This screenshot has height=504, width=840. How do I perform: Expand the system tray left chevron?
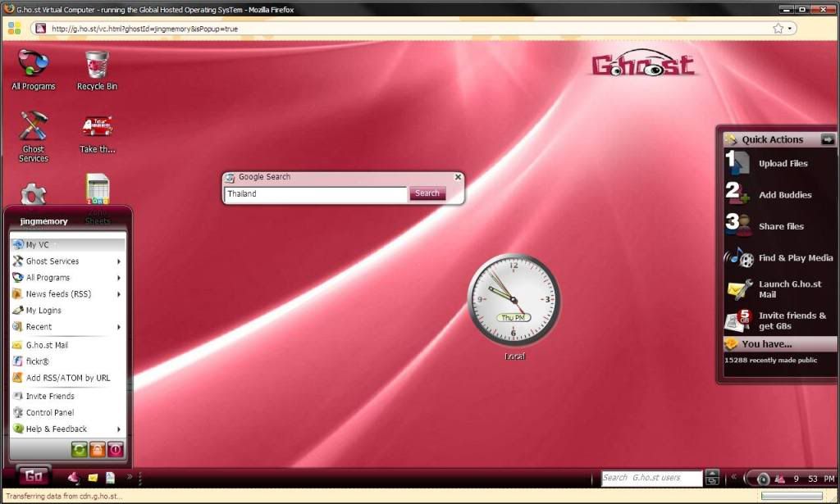733,477
